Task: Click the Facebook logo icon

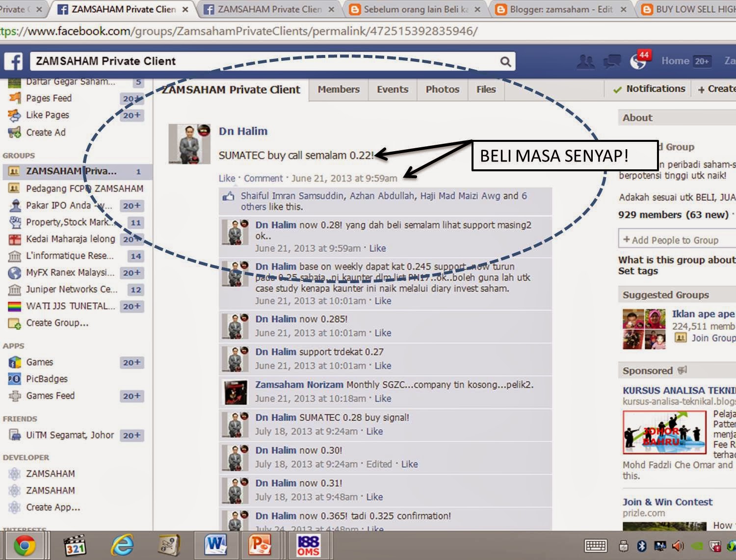Action: click(14, 61)
